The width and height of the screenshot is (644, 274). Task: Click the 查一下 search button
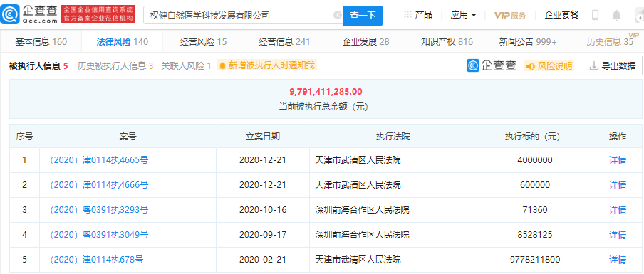363,16
